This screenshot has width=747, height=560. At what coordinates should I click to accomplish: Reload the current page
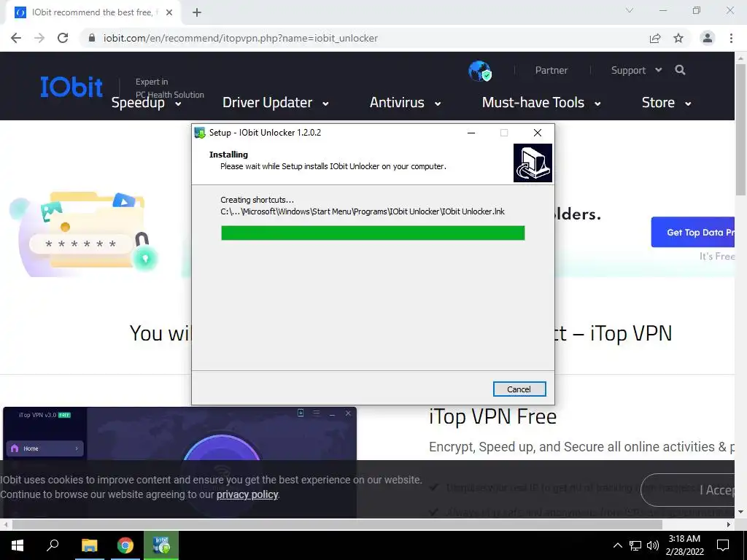(x=63, y=38)
